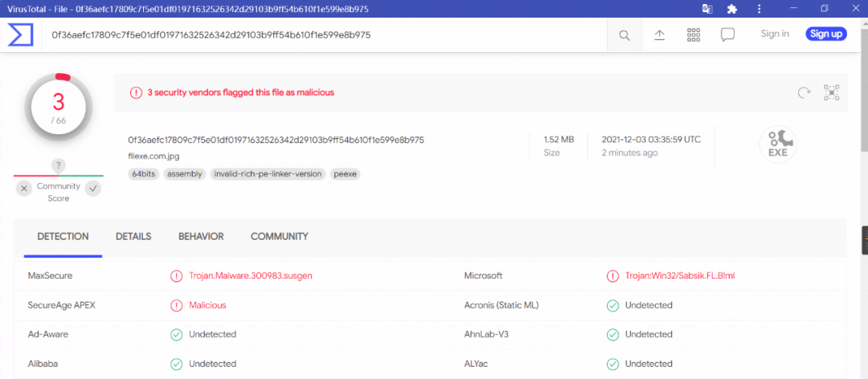The width and height of the screenshot is (868, 379).
Task: Click the green check beside Alibaba result
Action: (x=177, y=364)
